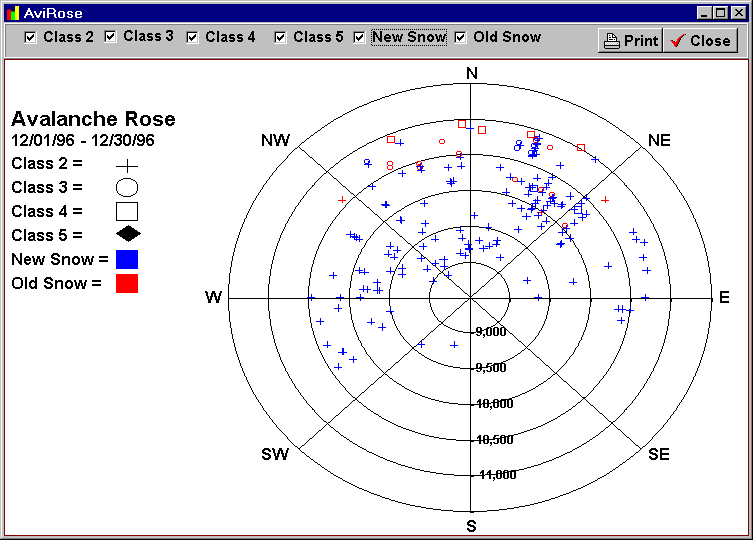Toggle the Class 3 checkbox
This screenshot has width=753, height=540.
coord(111,37)
